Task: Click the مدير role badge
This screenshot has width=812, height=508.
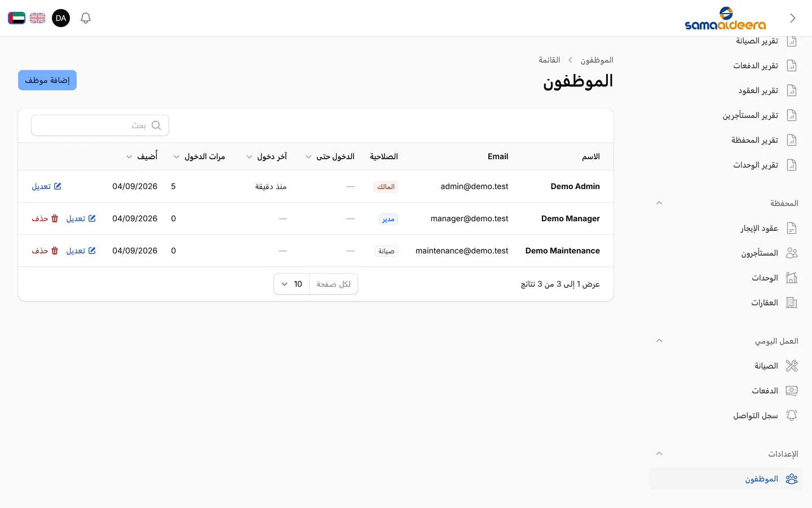Action: pos(389,219)
